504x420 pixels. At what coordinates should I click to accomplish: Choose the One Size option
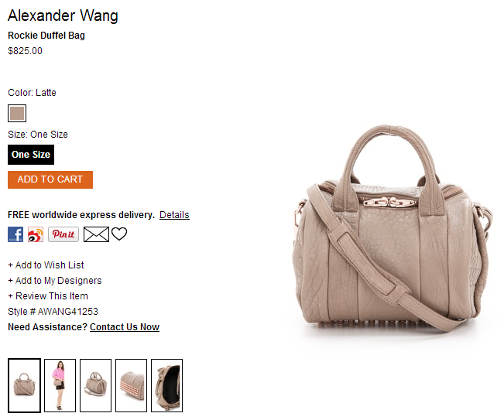pos(31,155)
